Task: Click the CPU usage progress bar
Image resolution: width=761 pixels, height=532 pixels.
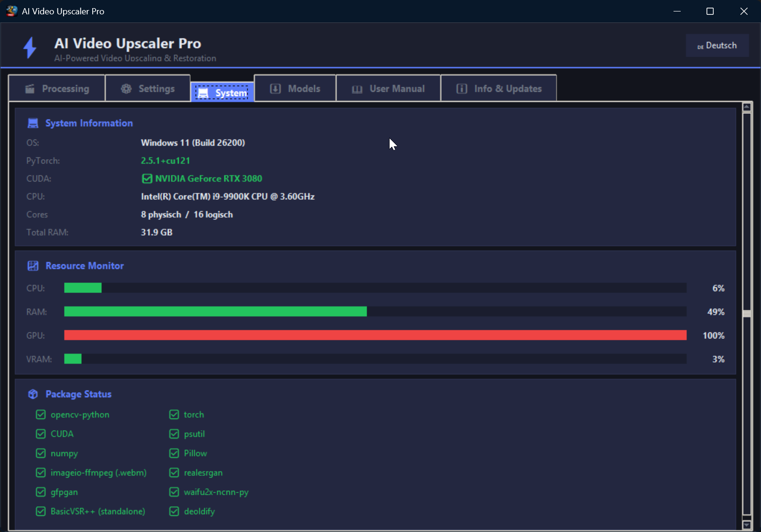Action: 375,288
